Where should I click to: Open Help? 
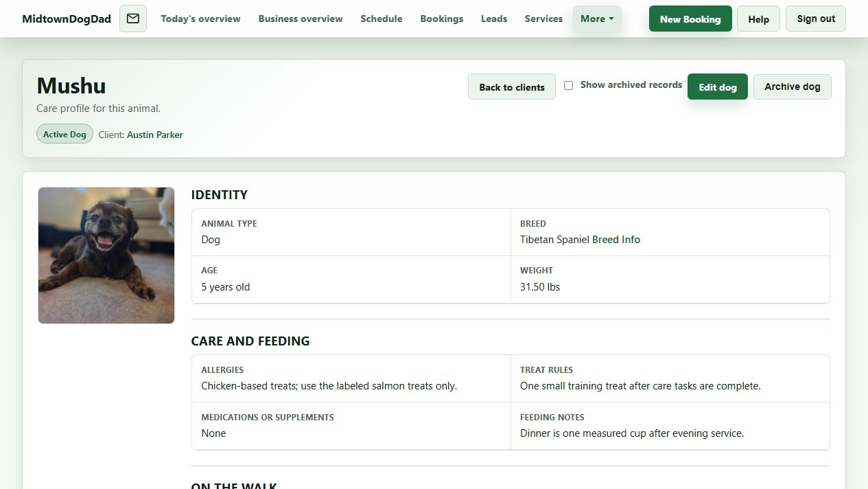click(758, 19)
